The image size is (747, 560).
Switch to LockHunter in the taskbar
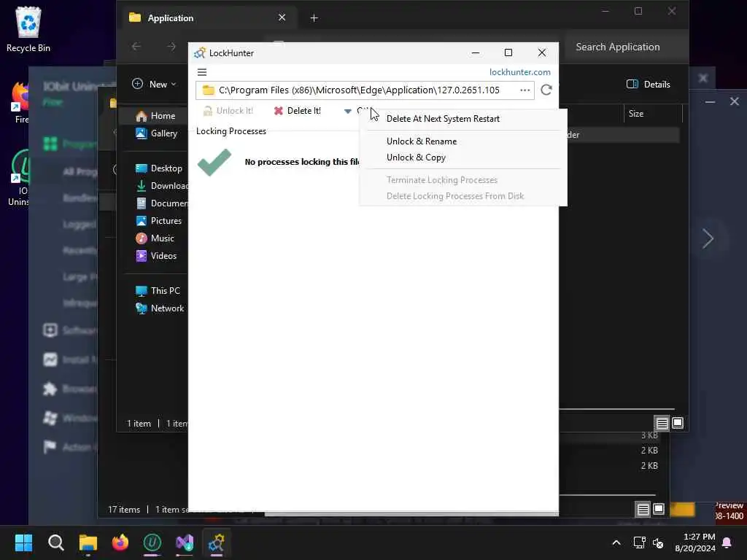point(217,542)
